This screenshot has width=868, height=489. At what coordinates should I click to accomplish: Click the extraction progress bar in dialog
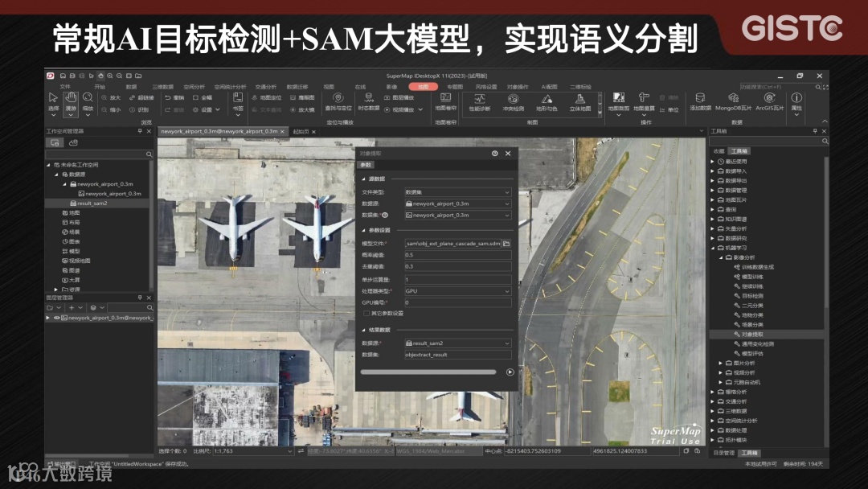[x=428, y=372]
